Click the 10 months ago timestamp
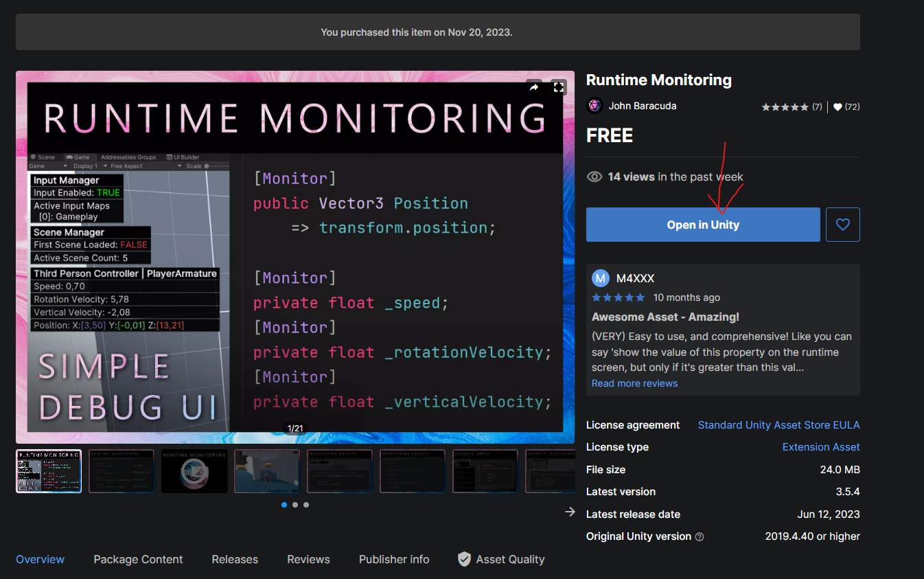Image resolution: width=924 pixels, height=579 pixels. 687,297
